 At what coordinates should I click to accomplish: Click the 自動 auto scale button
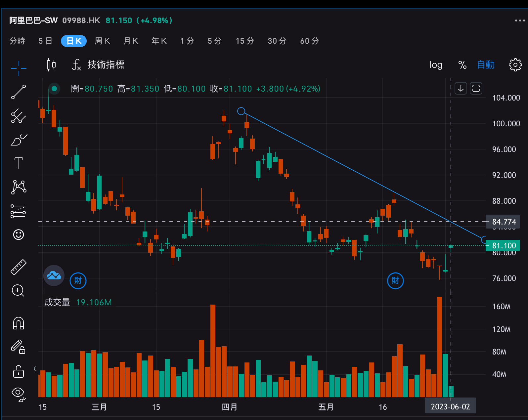click(x=486, y=65)
